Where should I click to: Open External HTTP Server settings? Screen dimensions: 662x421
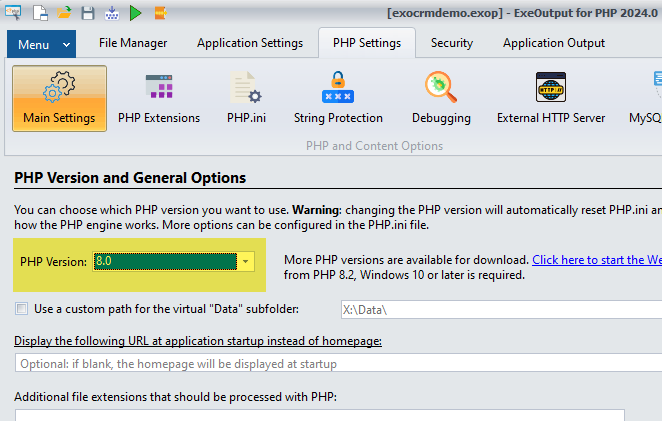[551, 98]
